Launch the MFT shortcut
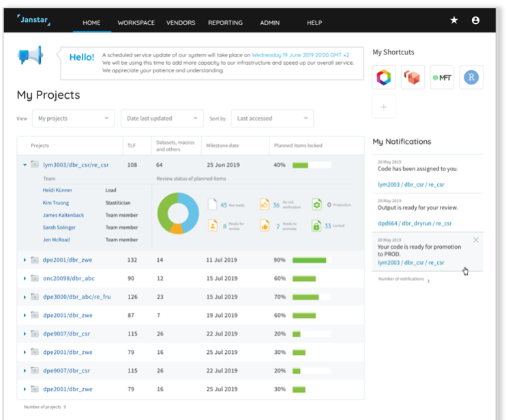Image resolution: width=508 pixels, height=420 pixels. pos(442,78)
